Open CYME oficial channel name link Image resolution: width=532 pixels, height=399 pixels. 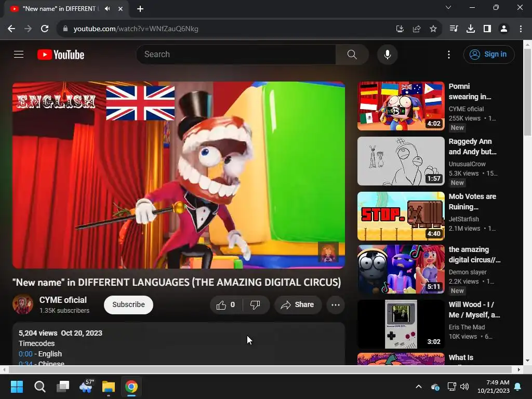(63, 300)
